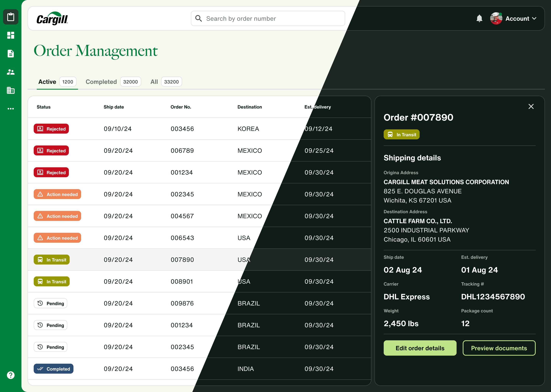
Task: Click Pending badge for order 009876
Action: [51, 303]
